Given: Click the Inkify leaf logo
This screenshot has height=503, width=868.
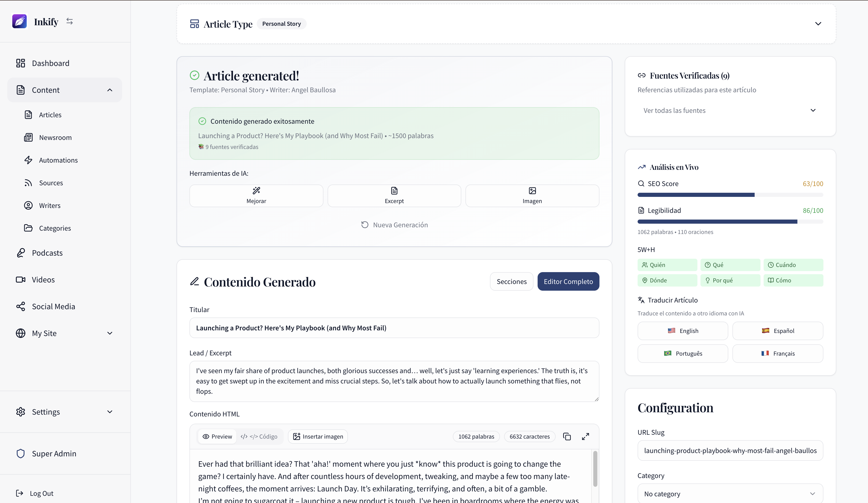Looking at the screenshot, I should pyautogui.click(x=19, y=21).
